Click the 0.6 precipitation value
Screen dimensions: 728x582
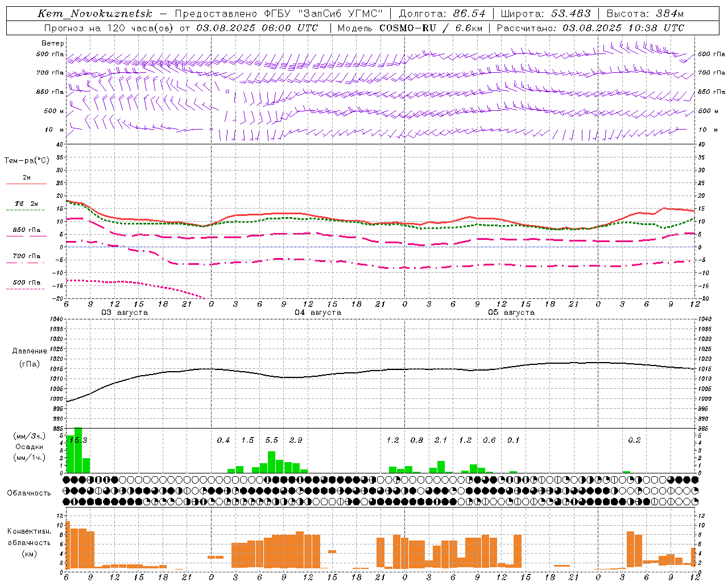(x=489, y=440)
